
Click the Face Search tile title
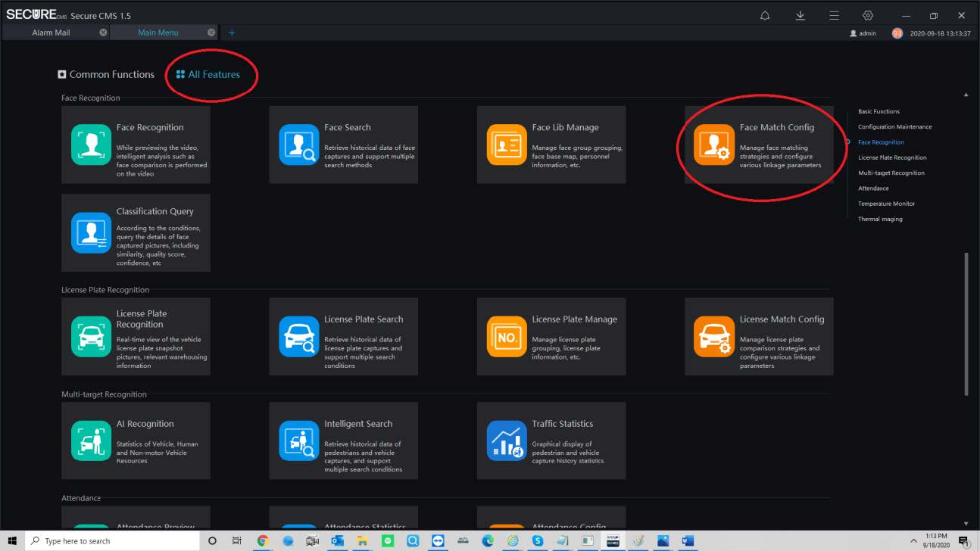[348, 127]
